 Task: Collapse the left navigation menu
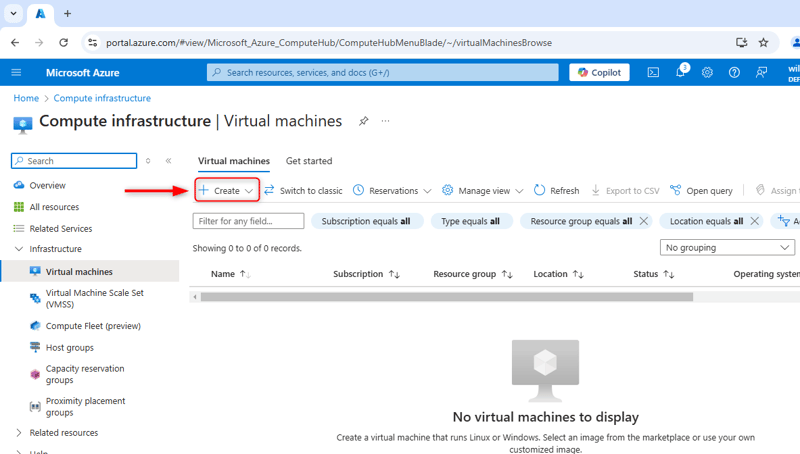[x=168, y=161]
